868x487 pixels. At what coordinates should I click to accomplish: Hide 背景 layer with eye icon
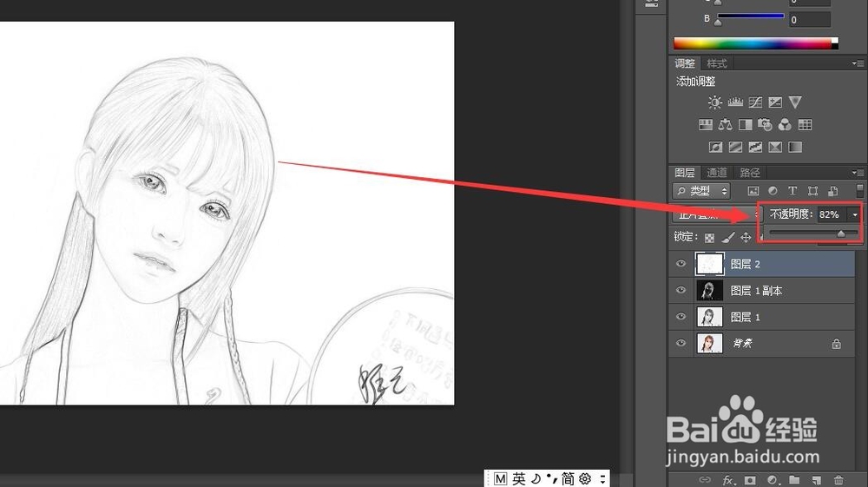pyautogui.click(x=681, y=343)
